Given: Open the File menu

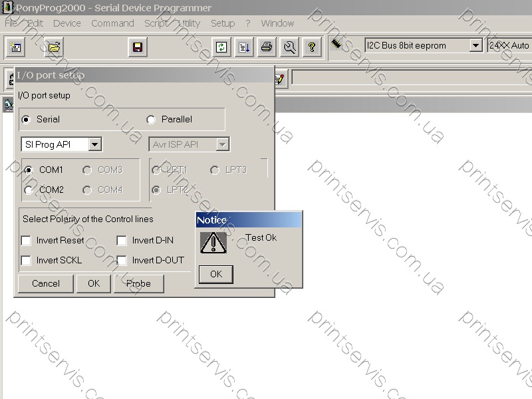Looking at the screenshot, I should [11, 23].
